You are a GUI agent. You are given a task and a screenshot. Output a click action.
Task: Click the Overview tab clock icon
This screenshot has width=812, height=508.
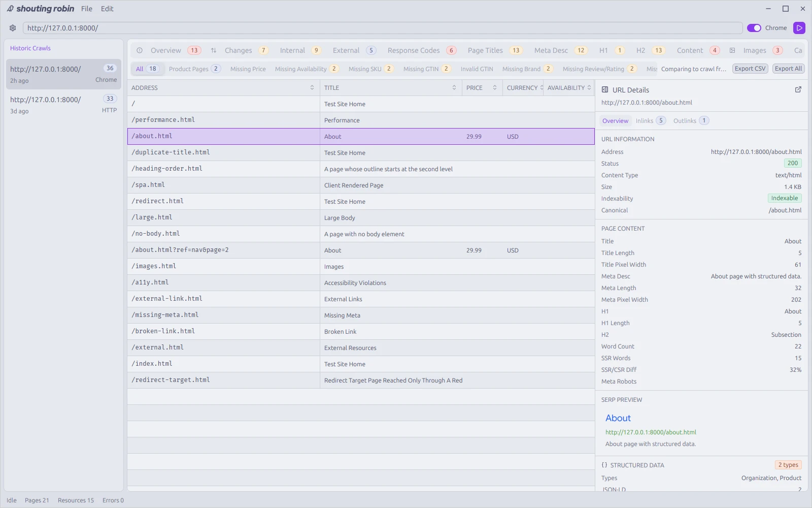coord(140,50)
